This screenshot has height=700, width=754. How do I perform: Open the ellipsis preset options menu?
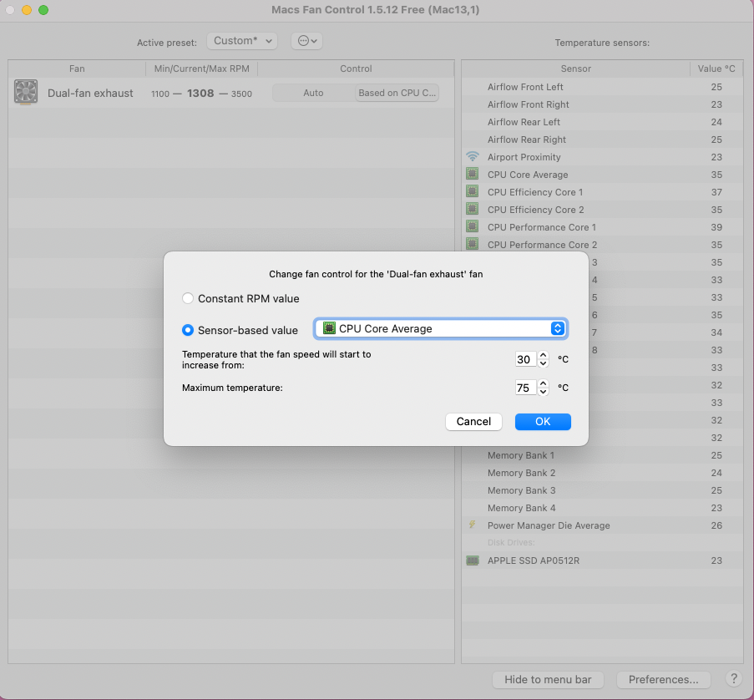pyautogui.click(x=306, y=41)
